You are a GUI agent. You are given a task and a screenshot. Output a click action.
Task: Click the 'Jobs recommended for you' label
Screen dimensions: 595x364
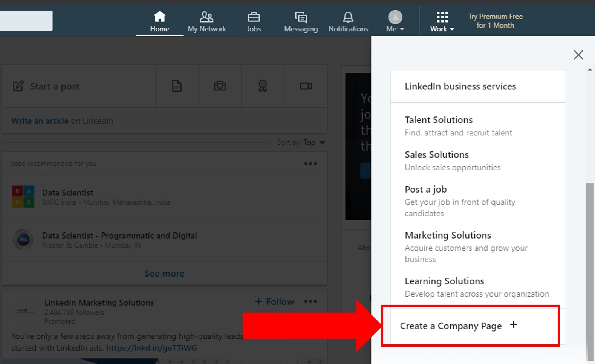[x=54, y=164]
